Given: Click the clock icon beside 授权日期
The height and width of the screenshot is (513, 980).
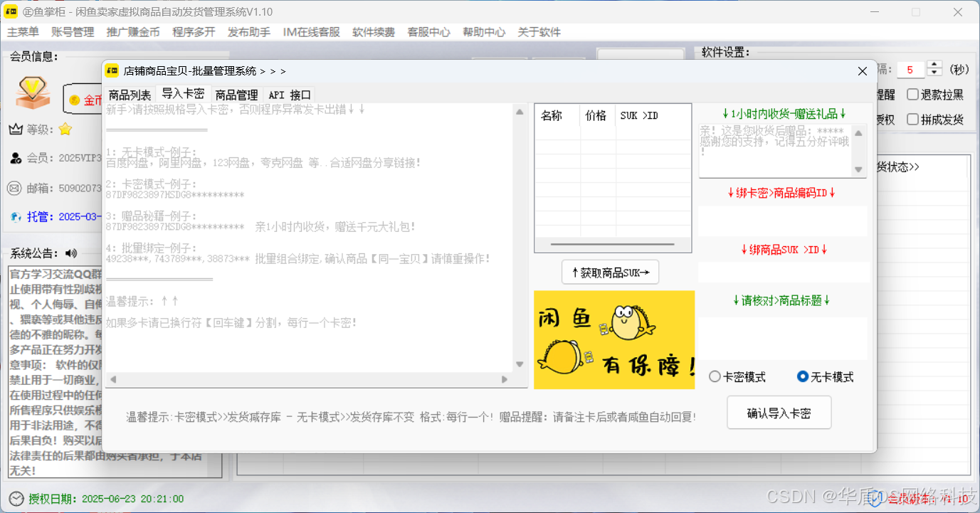Looking at the screenshot, I should (x=16, y=498).
